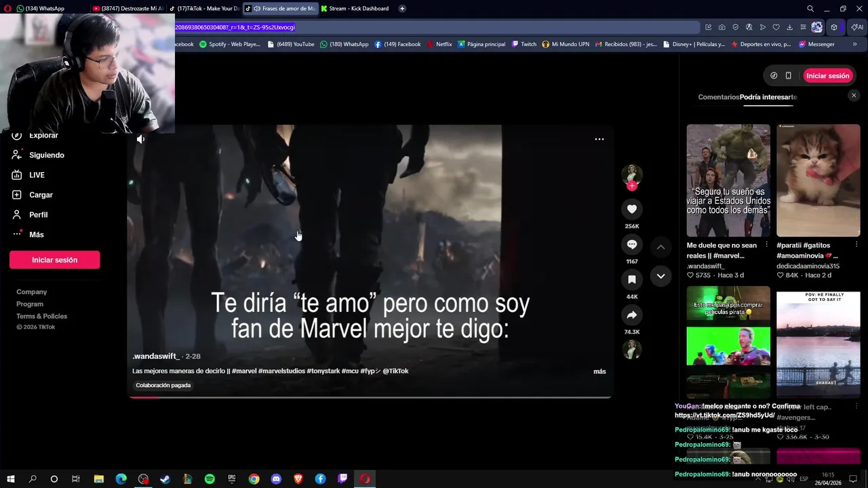Image resolution: width=868 pixels, height=488 pixels.
Task: Switch to the Comentarios tab
Action: (719, 97)
